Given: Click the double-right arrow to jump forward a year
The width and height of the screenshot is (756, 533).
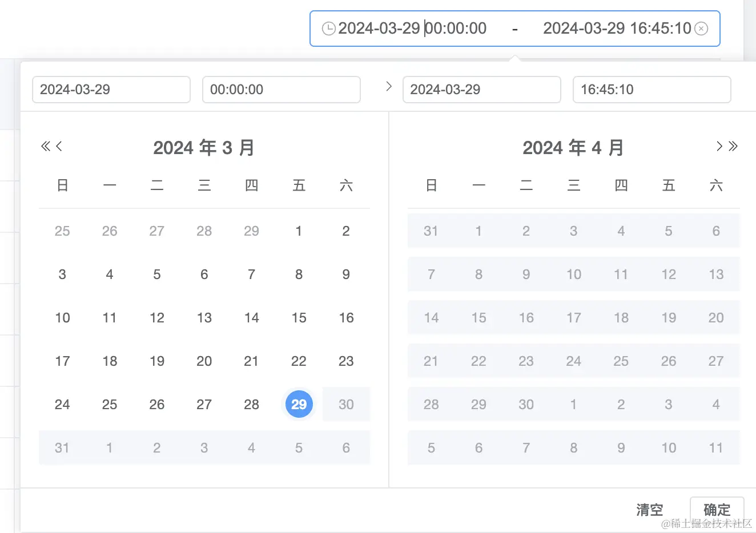Looking at the screenshot, I should (733, 146).
